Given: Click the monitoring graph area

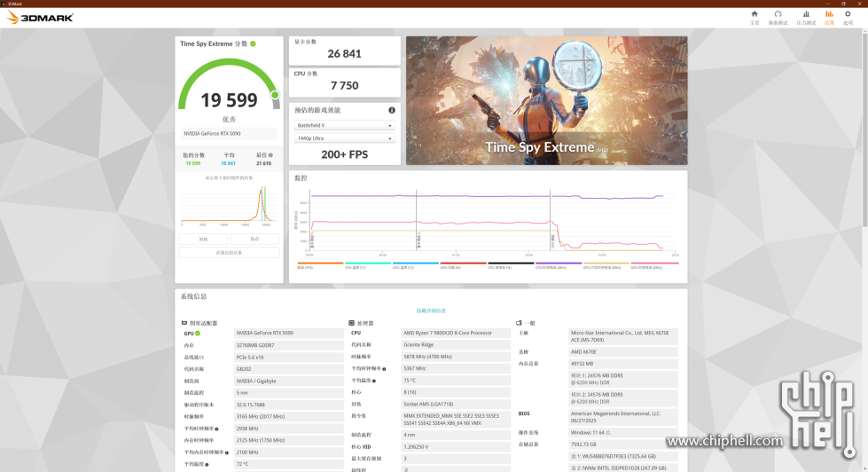Looking at the screenshot, I should point(491,222).
